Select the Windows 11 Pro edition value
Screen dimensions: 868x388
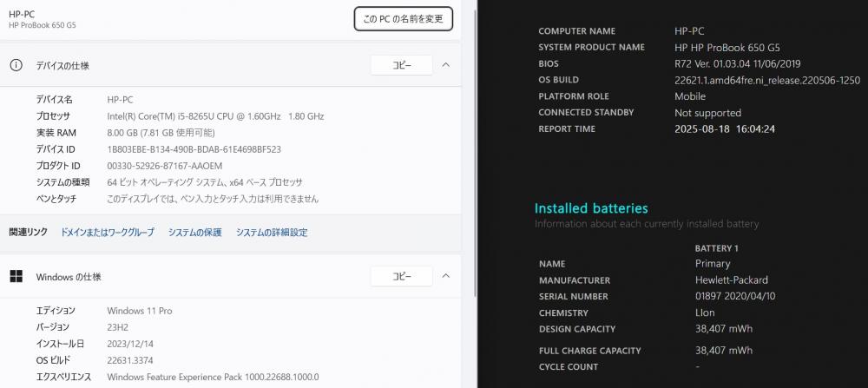click(x=140, y=311)
